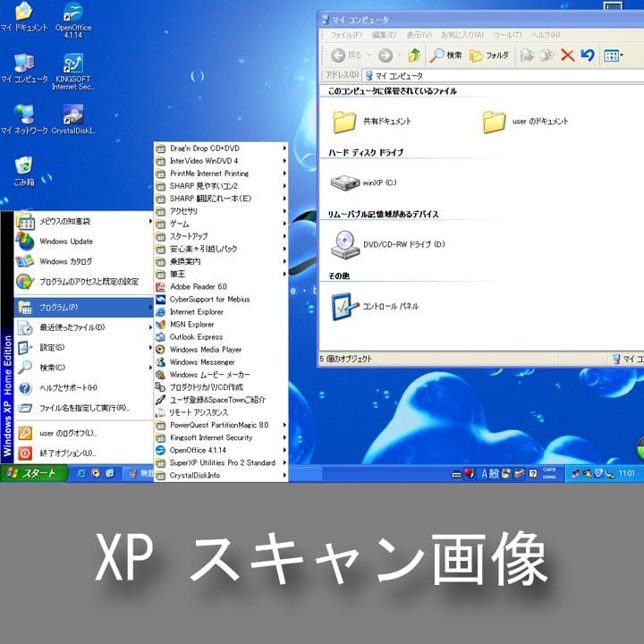Toggle the フォルダ folders pane button
This screenshot has width=644, height=644.
coord(488,55)
